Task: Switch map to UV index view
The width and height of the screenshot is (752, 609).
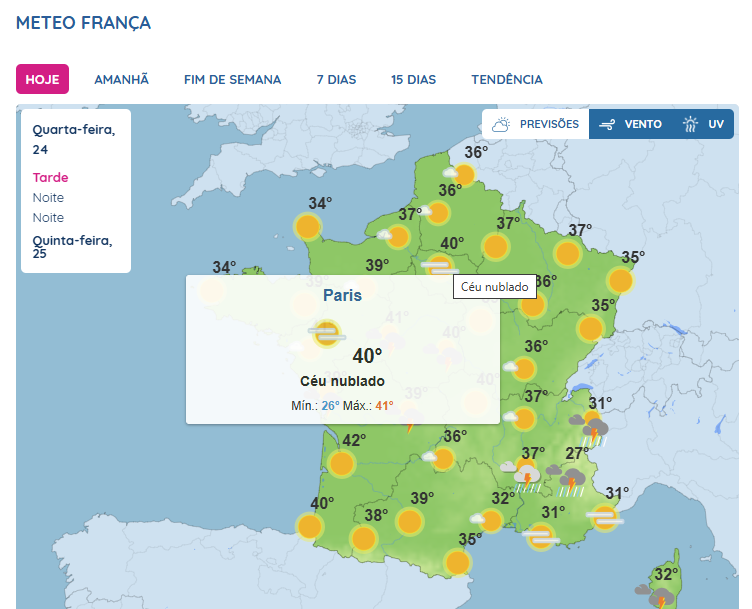Action: pos(704,124)
